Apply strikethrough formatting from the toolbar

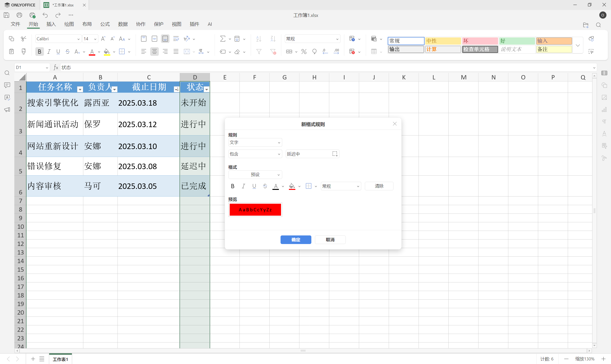pos(68,51)
